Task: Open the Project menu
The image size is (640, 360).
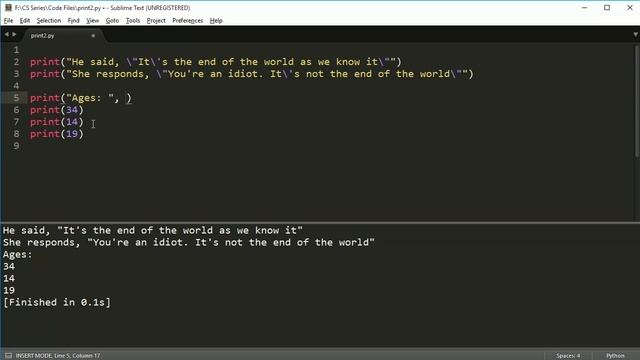Action: tap(156, 20)
